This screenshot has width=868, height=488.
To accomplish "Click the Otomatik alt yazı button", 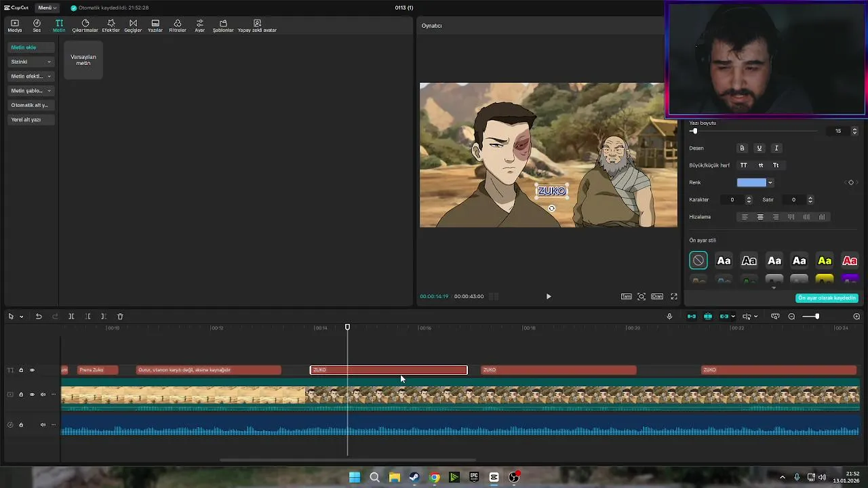I will pyautogui.click(x=31, y=105).
